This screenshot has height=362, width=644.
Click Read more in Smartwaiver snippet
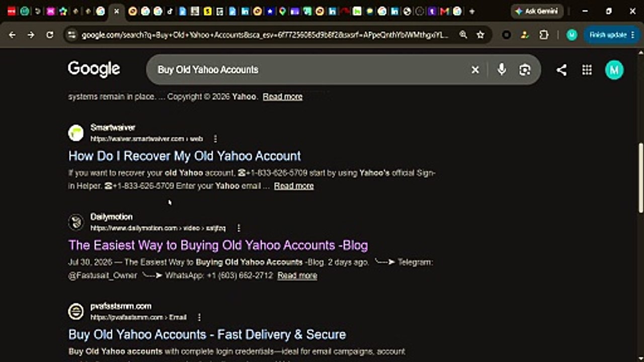[x=294, y=186]
